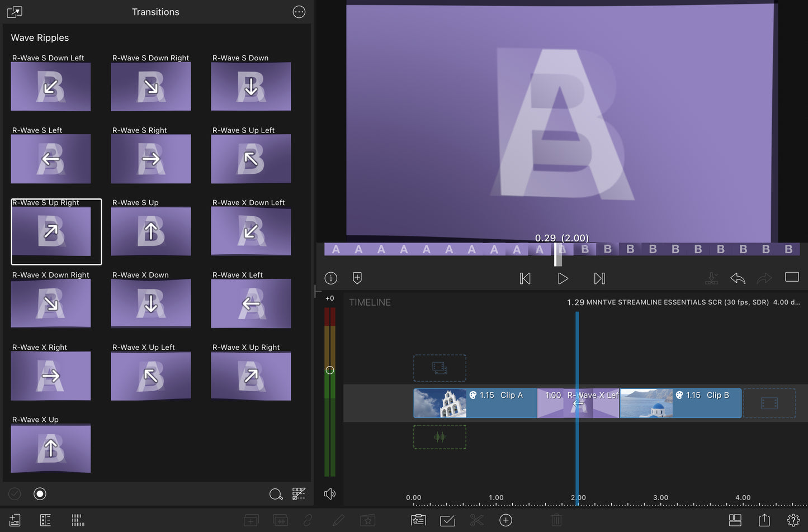
Task: Jump to the next edit using skip-forward
Action: pos(599,278)
